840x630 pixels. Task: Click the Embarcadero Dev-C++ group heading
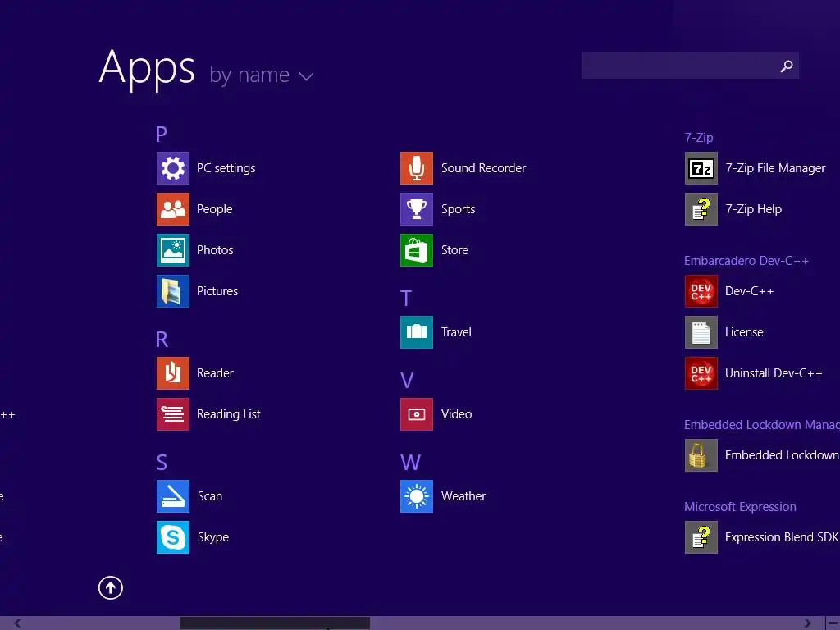746,261
